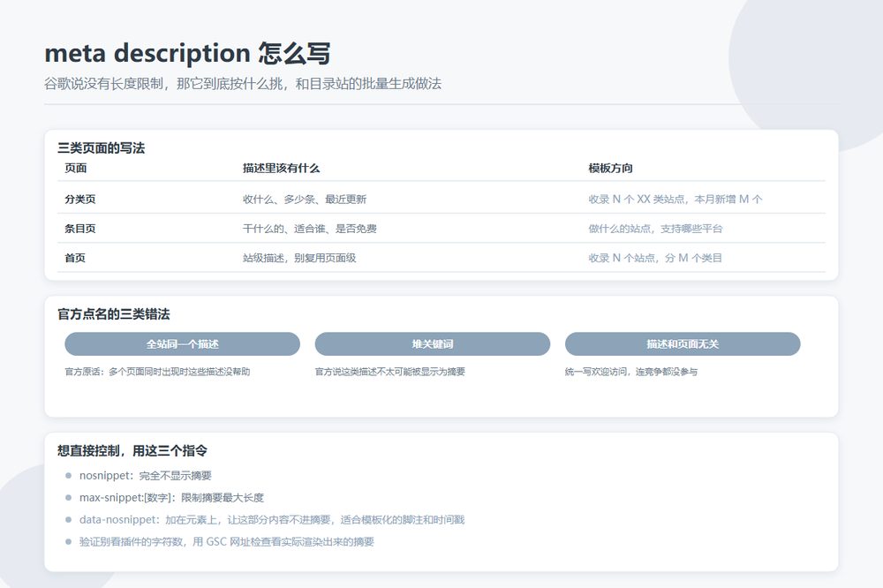The width and height of the screenshot is (883, 588).
Task: Click the note 统一写欢迎访问，连竞争都没参与
Action: pos(631,372)
